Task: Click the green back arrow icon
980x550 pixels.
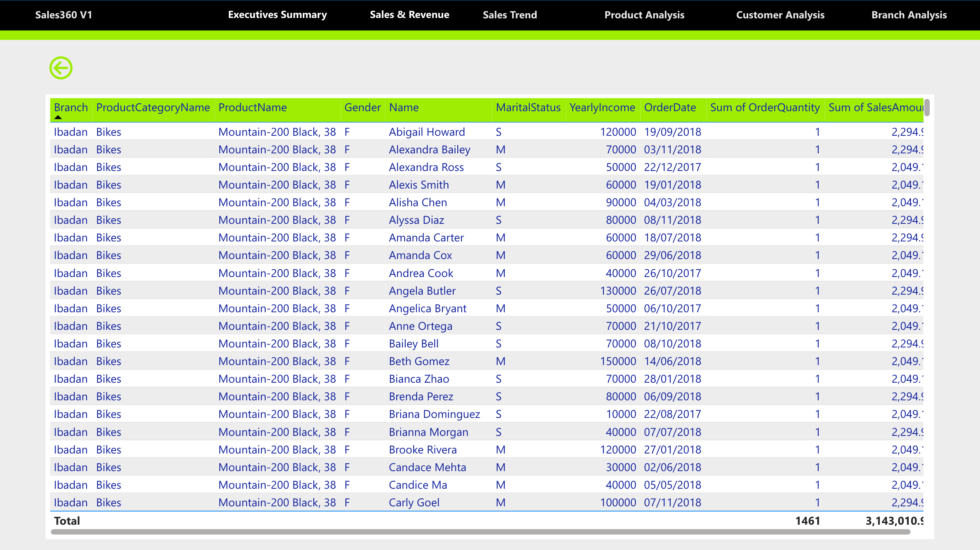Action: (x=61, y=68)
